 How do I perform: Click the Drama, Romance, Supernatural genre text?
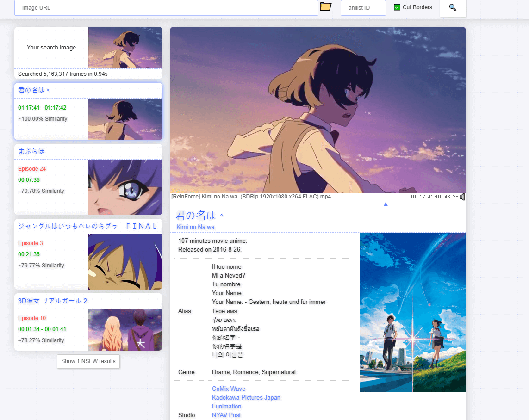pos(254,372)
